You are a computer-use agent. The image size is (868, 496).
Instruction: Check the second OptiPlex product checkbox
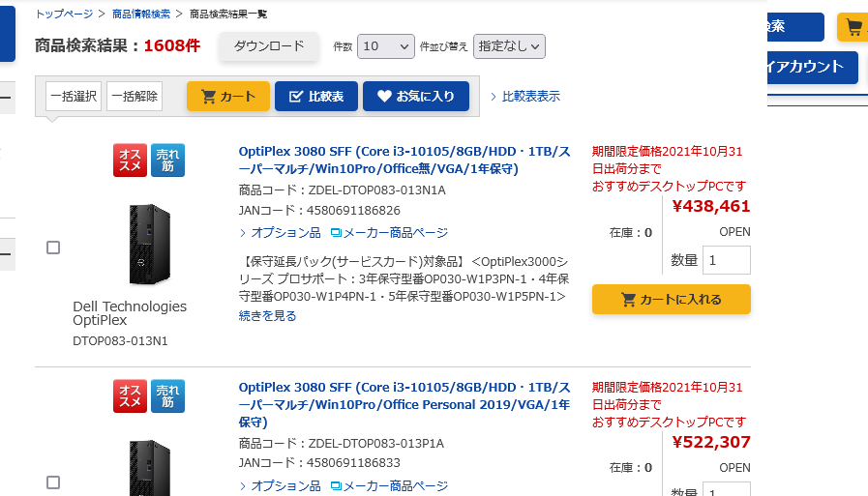53,482
